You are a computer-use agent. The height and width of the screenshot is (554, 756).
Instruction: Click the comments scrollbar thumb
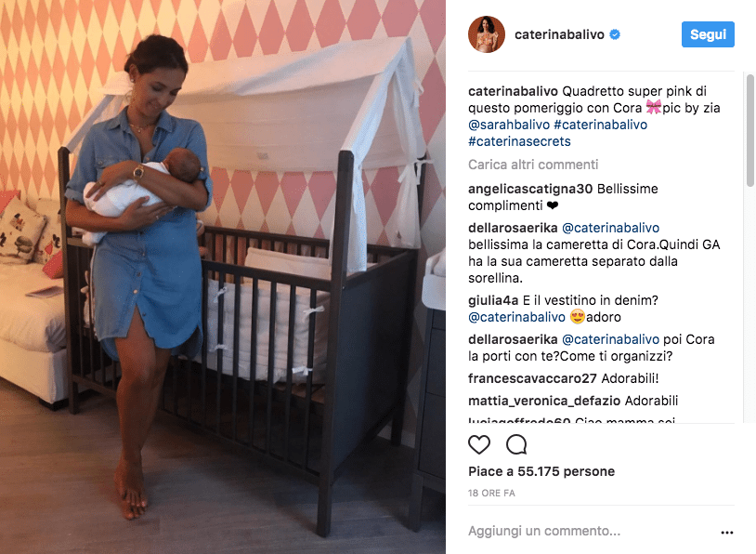[x=749, y=130]
